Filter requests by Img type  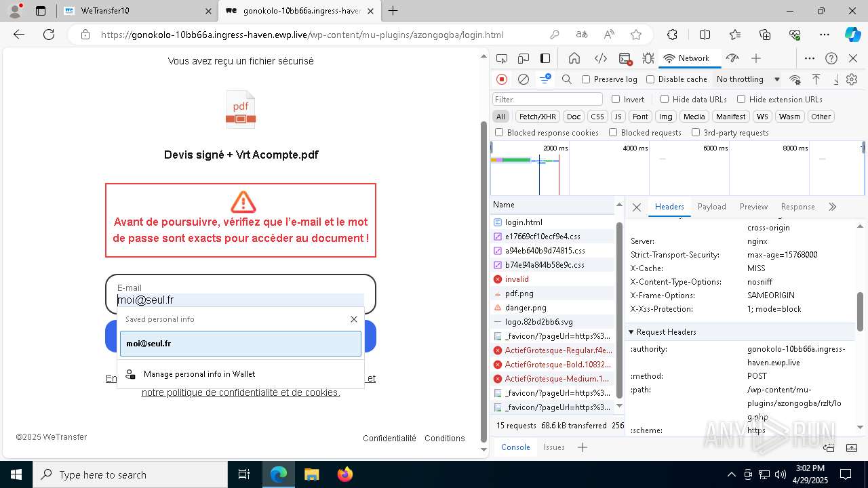coord(666,117)
